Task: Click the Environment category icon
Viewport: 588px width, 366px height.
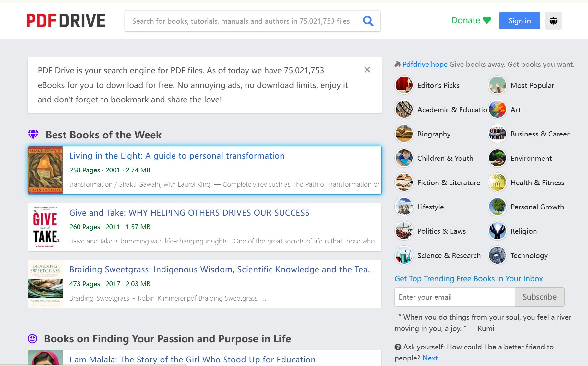Action: click(497, 158)
